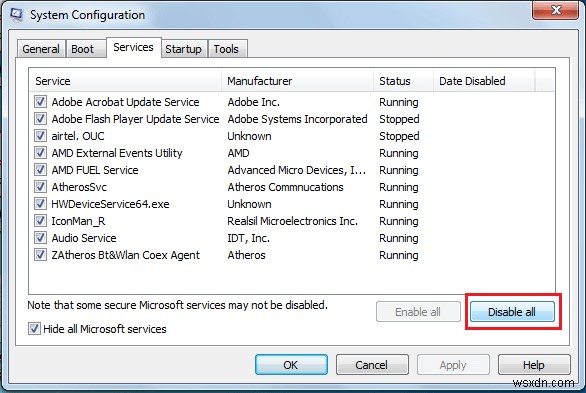Uncheck the AMD FUEL Service checkbox
Viewport: 586px width, 393px height.
[x=40, y=170]
